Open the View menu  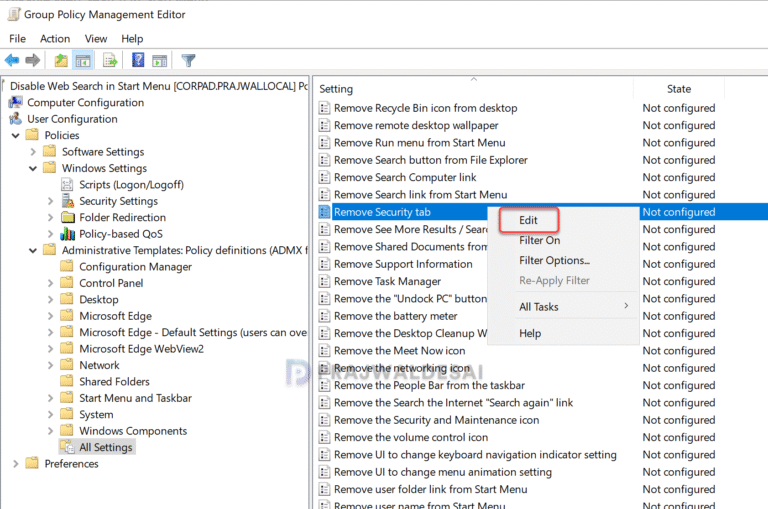point(96,39)
